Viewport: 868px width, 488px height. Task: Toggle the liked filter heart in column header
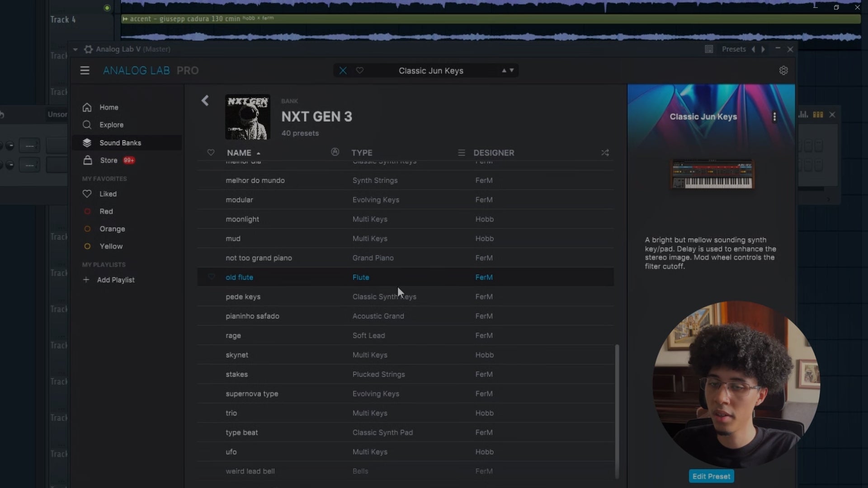211,153
